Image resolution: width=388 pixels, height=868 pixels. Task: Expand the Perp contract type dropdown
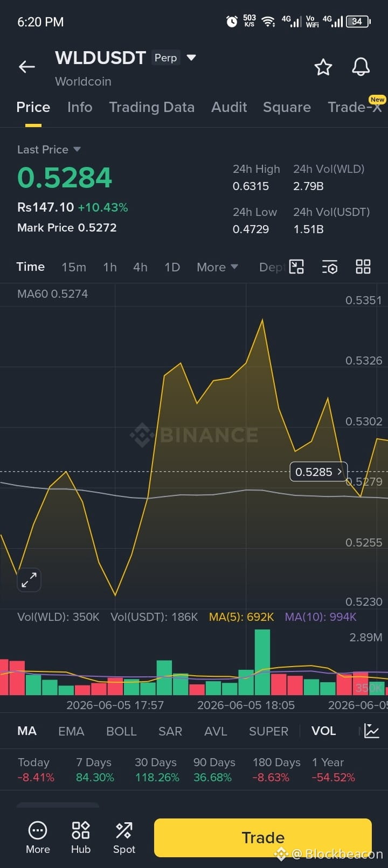point(191,57)
